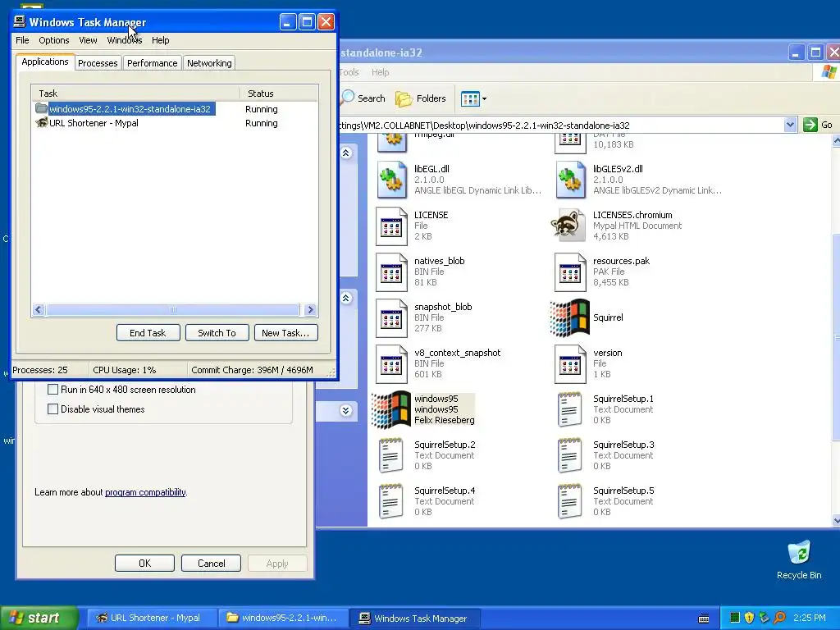Viewport: 840px width, 630px height.
Task: Select the SquirrelSetup.4 text document icon
Action: click(x=391, y=502)
